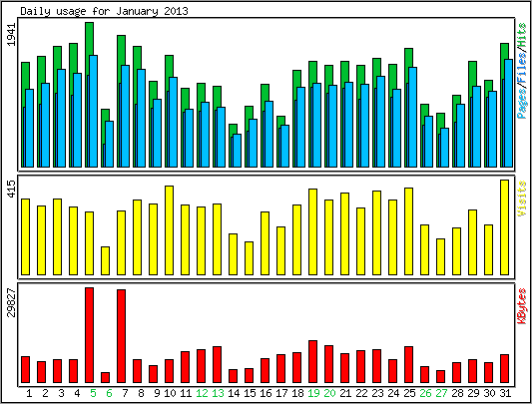Click the red KBytes bar for day 7
Image resolution: width=532 pixels, height=404 pixels.
121,336
